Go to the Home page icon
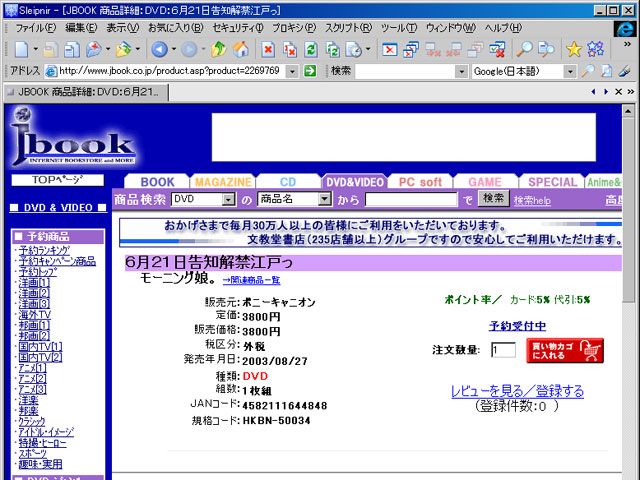Screen dimensions: 640x480 [x=241, y=49]
